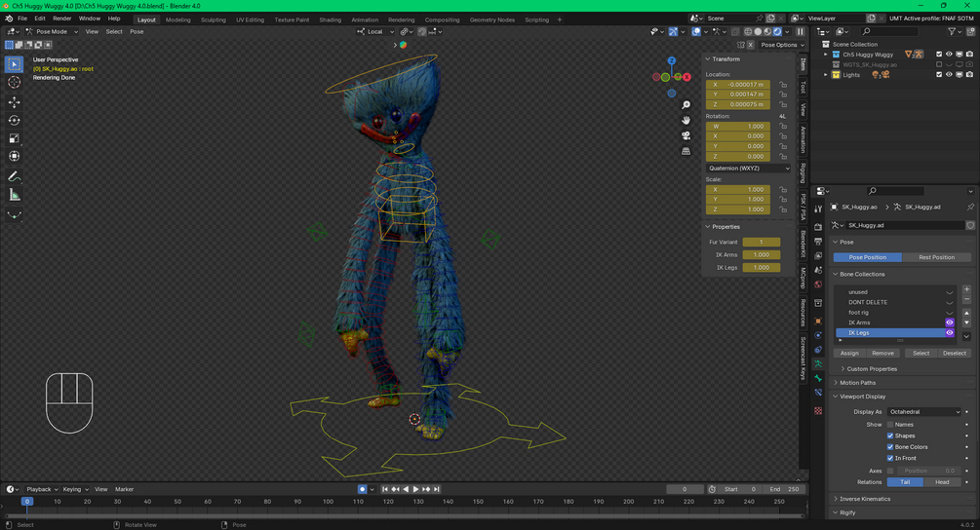Activate the Rotate tool
The width and height of the screenshot is (980, 530).
point(14,120)
